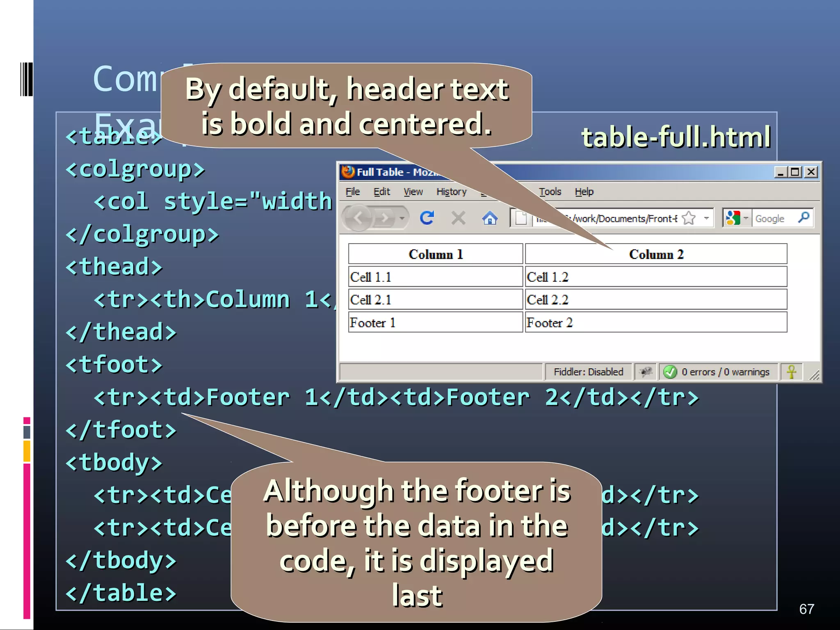Click the page identity icon in address bar
Viewport: 840px width, 630px height.
pos(521,218)
